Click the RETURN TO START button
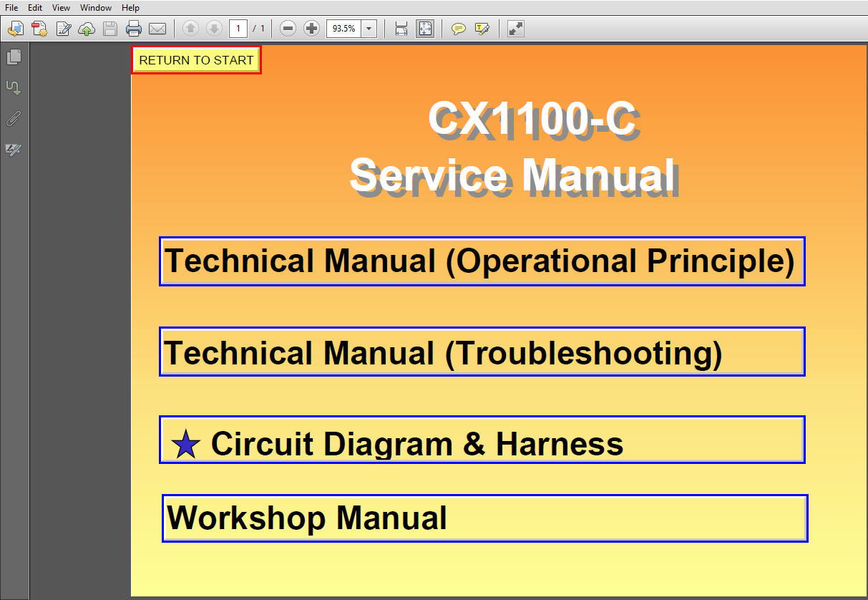 [197, 60]
